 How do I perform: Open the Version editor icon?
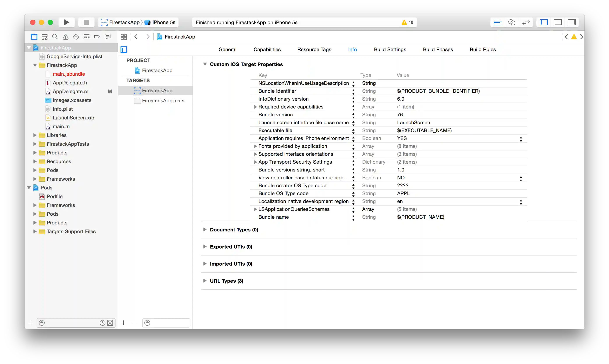pyautogui.click(x=526, y=22)
